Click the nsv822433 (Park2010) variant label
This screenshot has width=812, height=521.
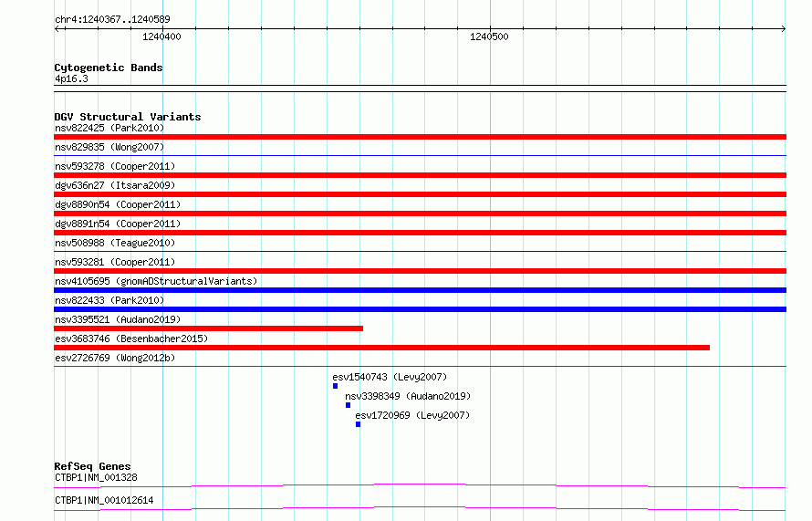109,300
